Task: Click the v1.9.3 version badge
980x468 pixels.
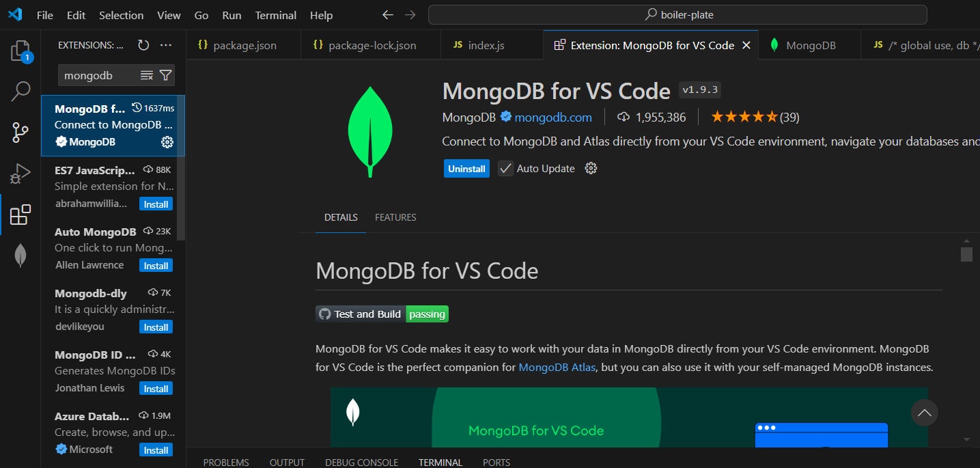Action: [x=700, y=90]
